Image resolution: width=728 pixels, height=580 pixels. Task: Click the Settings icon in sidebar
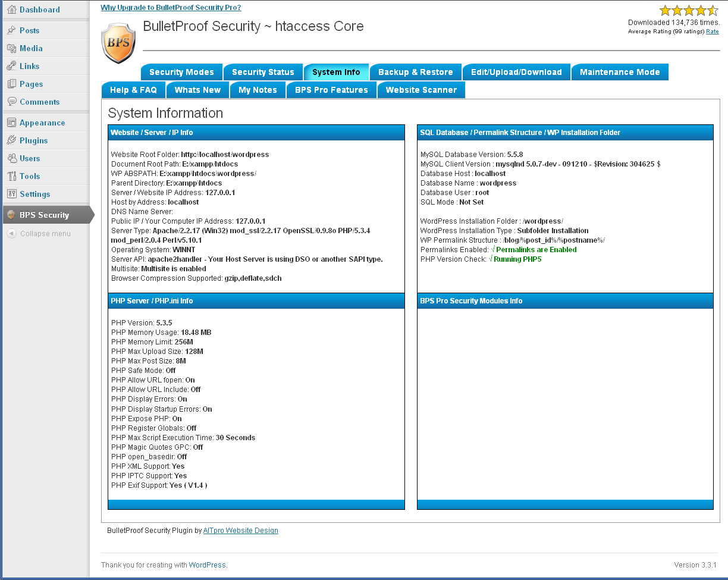click(x=11, y=194)
